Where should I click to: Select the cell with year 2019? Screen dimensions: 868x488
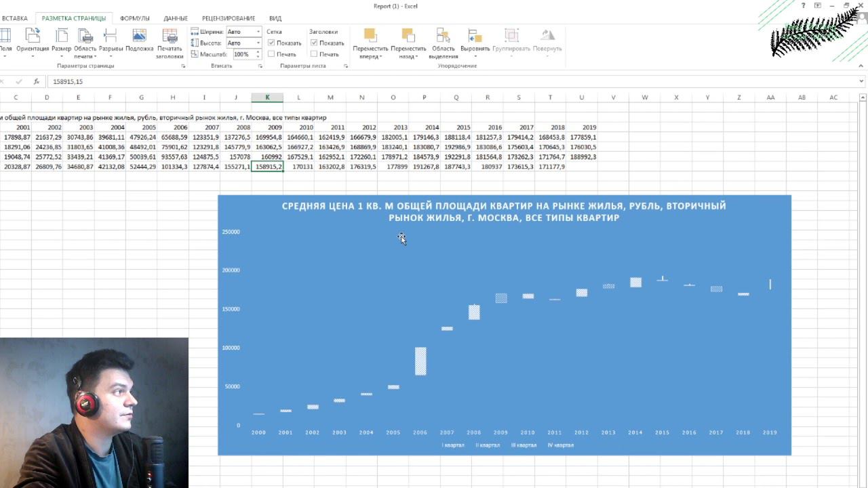click(x=581, y=127)
